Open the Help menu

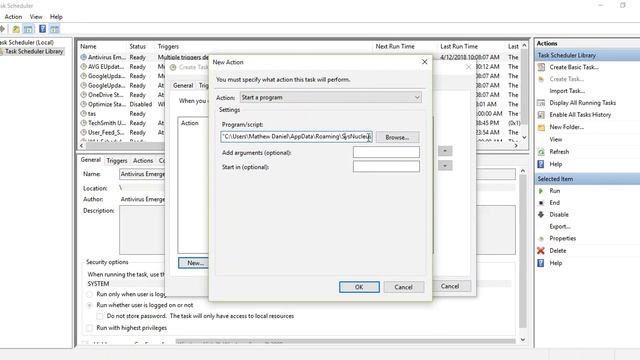56,17
